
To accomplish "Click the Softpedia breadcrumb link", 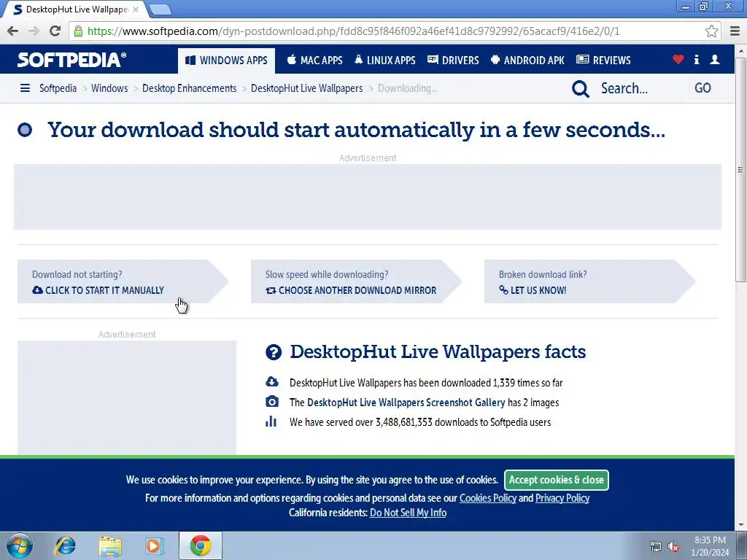I will (x=58, y=88).
